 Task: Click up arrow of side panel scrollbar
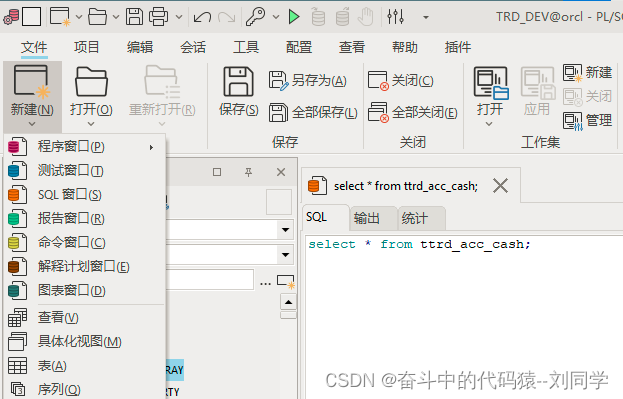[x=288, y=302]
